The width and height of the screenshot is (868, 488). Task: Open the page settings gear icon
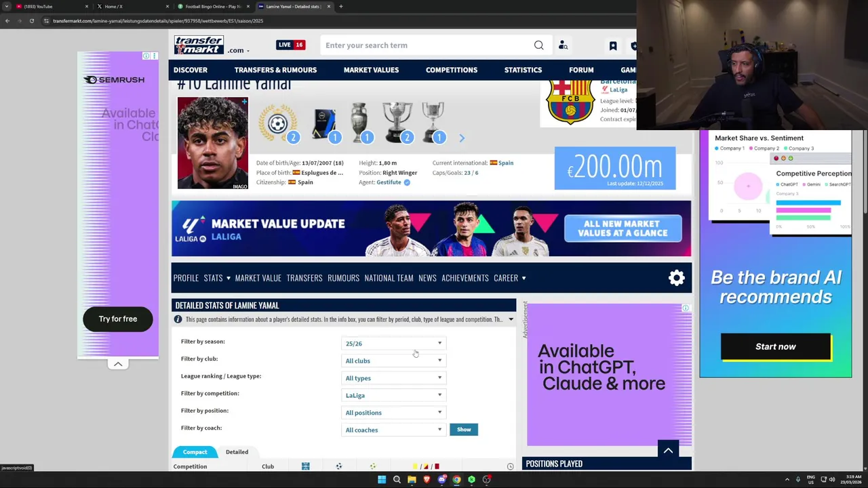click(x=677, y=278)
